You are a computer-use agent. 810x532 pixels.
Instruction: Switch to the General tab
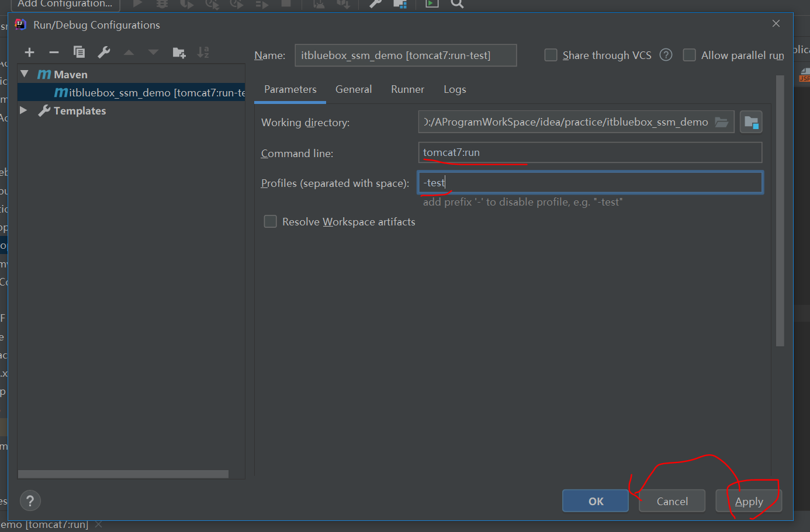pyautogui.click(x=354, y=89)
